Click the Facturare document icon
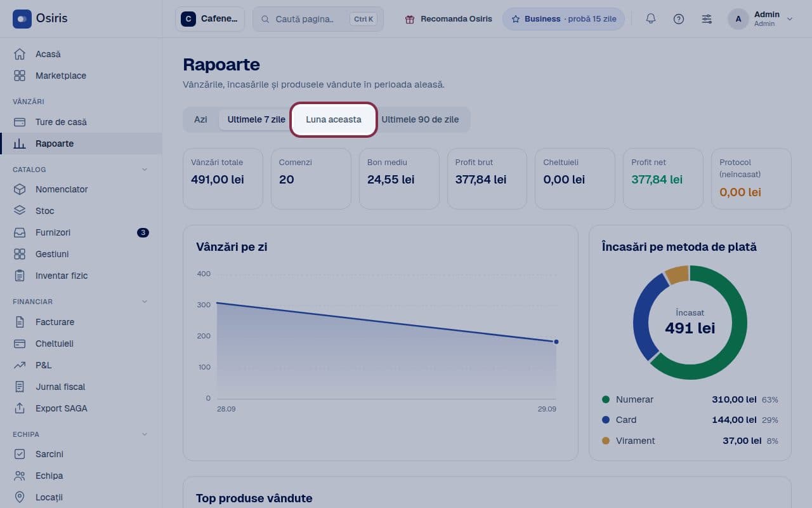 pos(20,322)
